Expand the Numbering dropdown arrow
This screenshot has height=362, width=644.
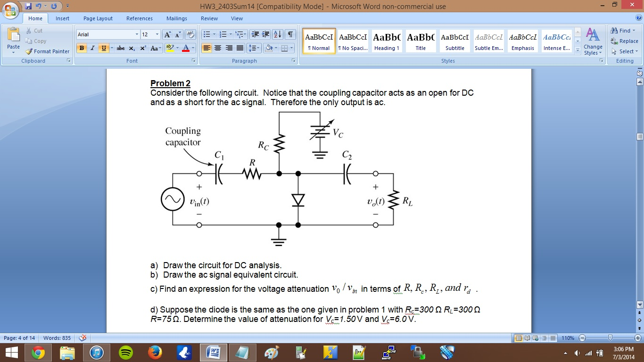(230, 34)
